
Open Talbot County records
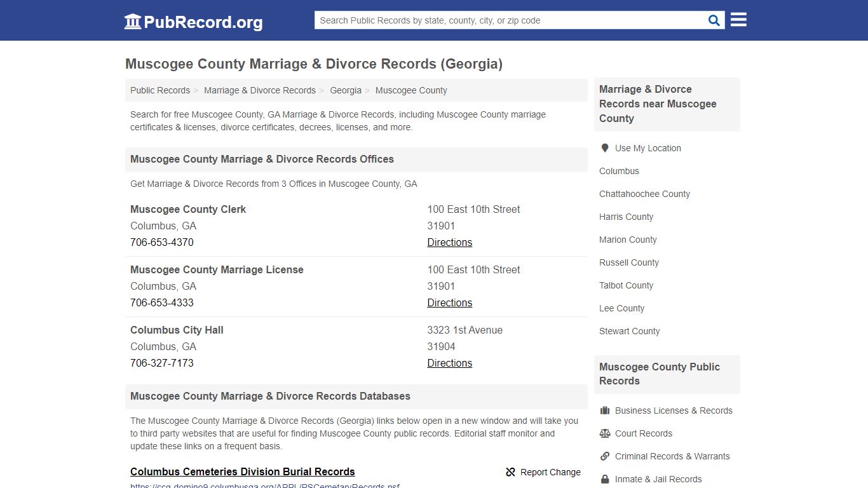[626, 285]
